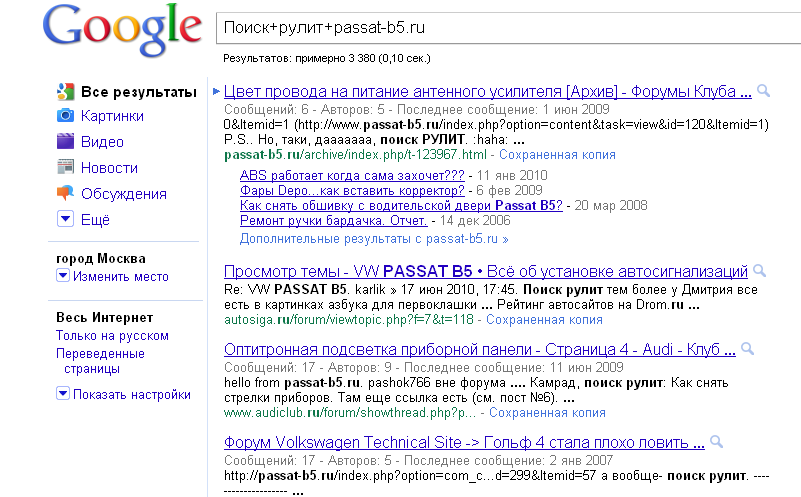The image size is (801, 497).
Task: Click the город Москва location text
Action: pos(101,258)
